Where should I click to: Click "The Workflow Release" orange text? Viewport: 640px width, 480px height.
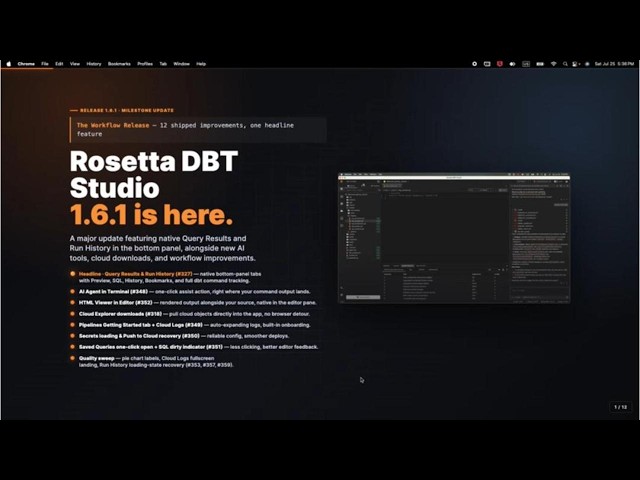click(113, 125)
